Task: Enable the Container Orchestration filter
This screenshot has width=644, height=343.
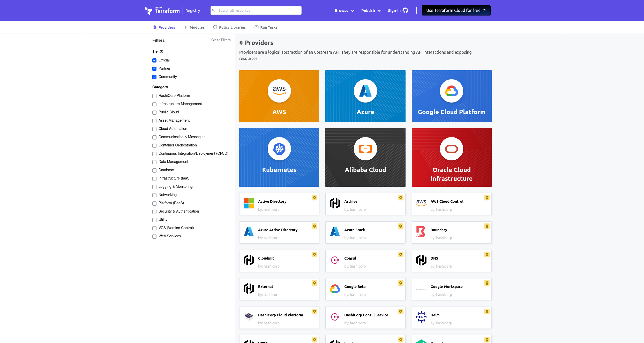Action: tap(154, 146)
